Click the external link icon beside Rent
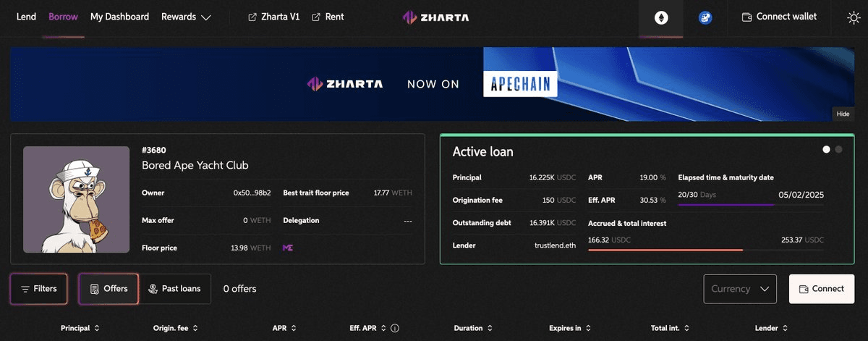868x341 pixels. click(x=315, y=17)
